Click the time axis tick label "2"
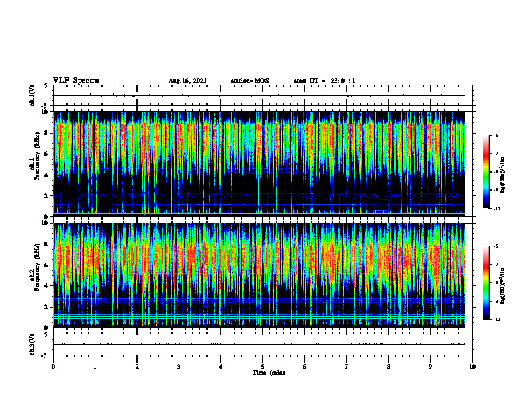This screenshot has width=532, height=411. point(137,367)
